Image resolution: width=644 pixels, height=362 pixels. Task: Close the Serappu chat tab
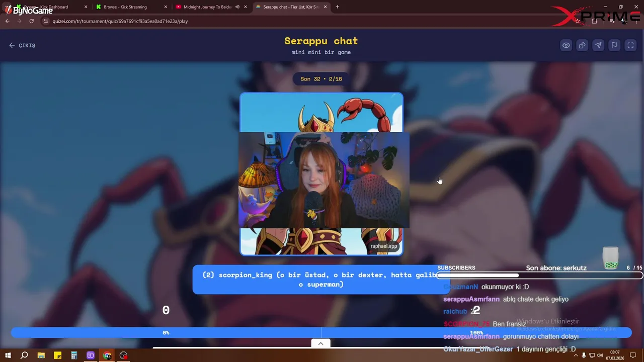point(325,7)
